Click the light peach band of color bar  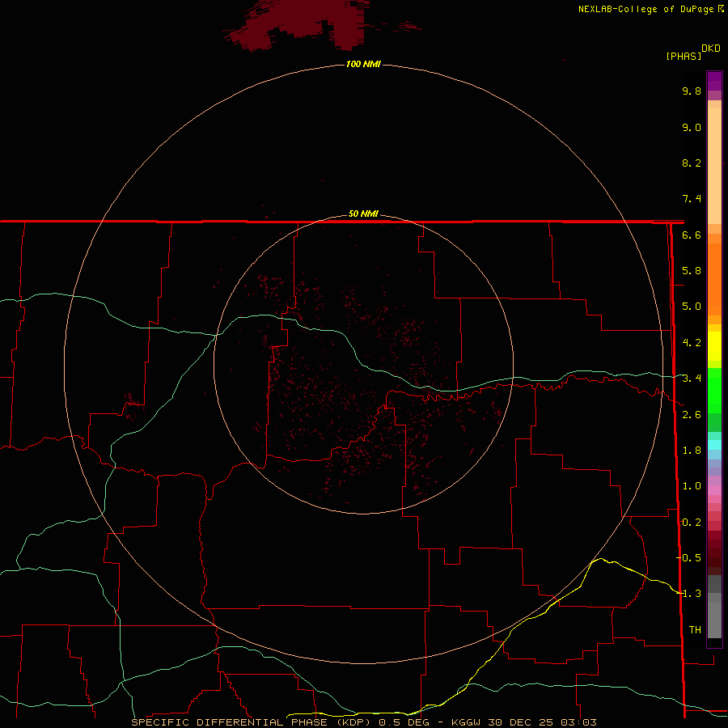coord(714,166)
